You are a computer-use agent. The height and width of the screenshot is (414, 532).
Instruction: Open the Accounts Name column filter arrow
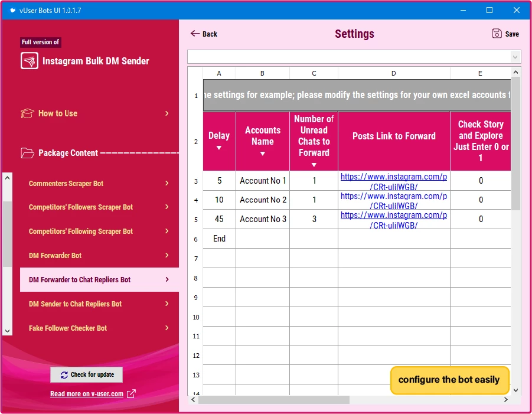tap(262, 154)
